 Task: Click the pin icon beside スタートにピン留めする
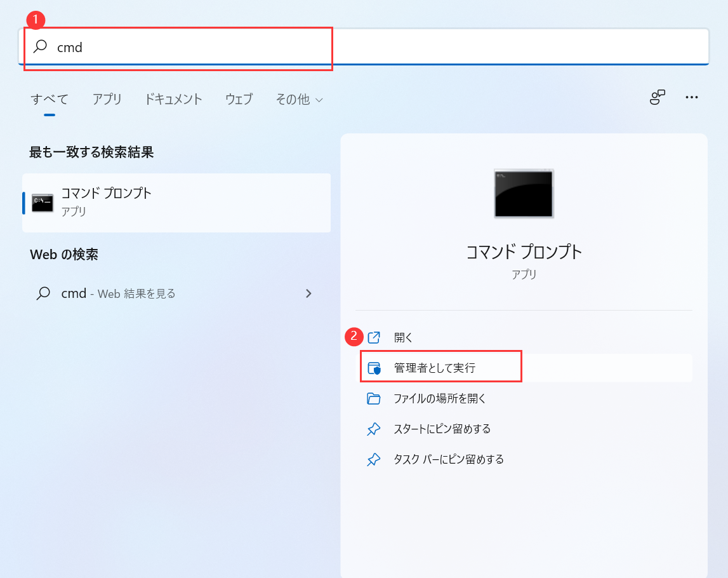(374, 429)
